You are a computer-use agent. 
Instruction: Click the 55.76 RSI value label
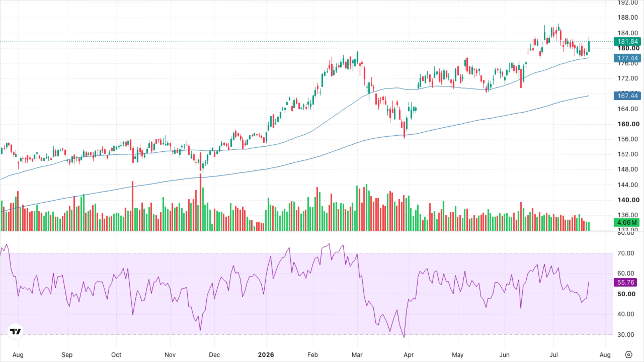pyautogui.click(x=625, y=282)
